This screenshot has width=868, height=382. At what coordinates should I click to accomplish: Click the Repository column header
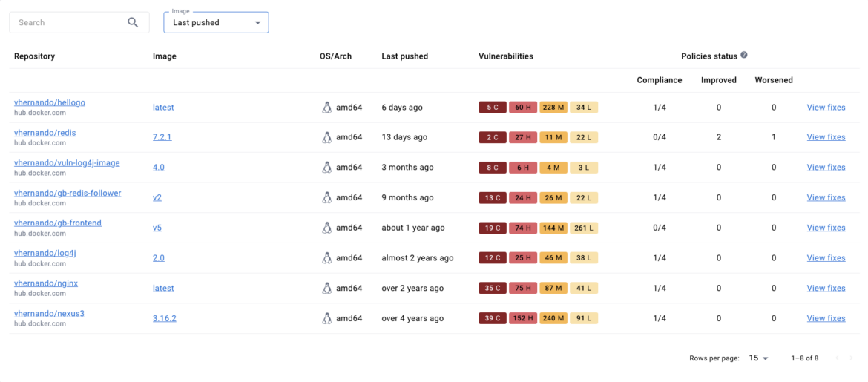[x=34, y=56]
